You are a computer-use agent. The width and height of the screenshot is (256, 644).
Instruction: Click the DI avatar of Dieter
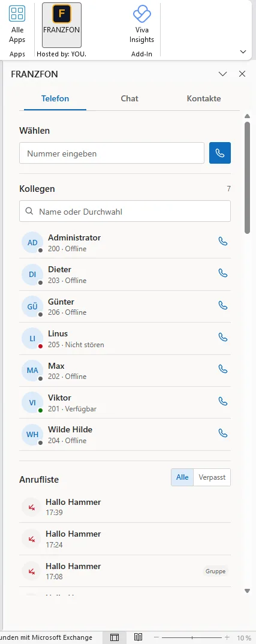[x=32, y=275]
